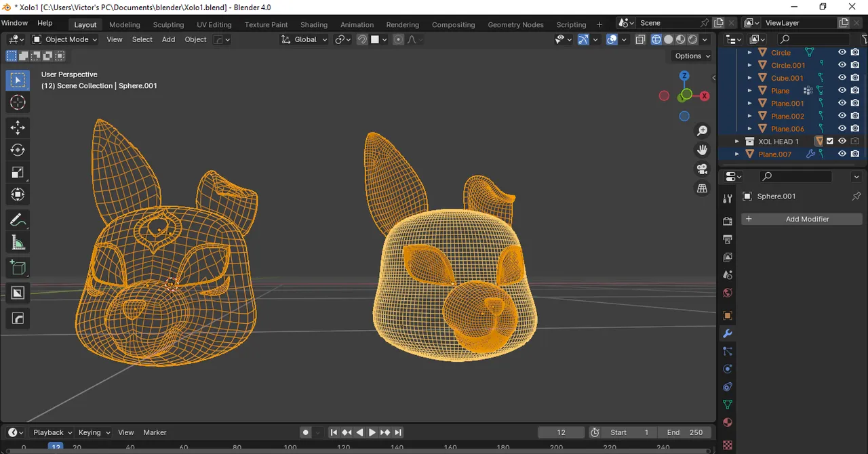Open the Physics properties tab
Viewport: 868px width, 454px height.
[728, 369]
